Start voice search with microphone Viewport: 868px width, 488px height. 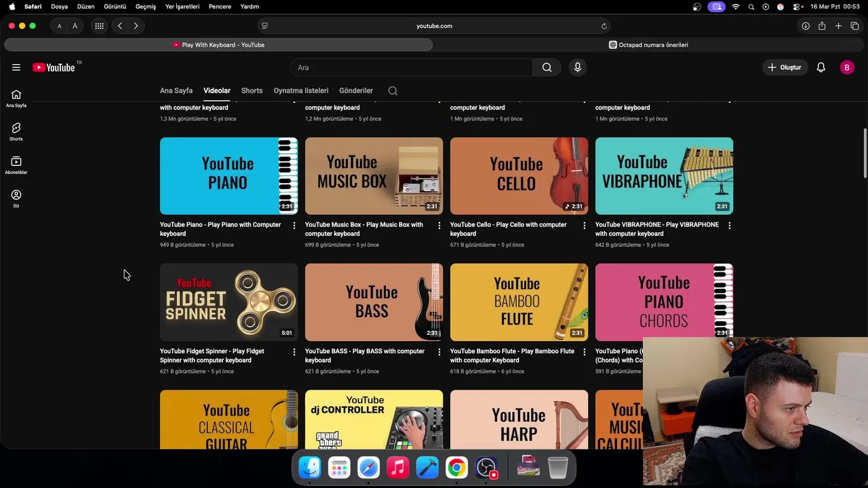click(578, 67)
